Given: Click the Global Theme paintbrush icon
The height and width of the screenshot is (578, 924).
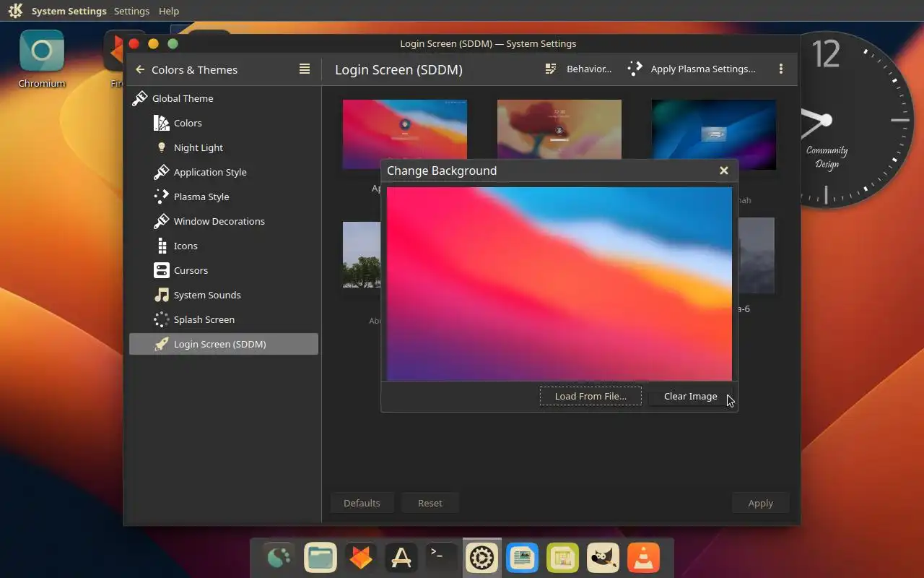Looking at the screenshot, I should pos(140,98).
